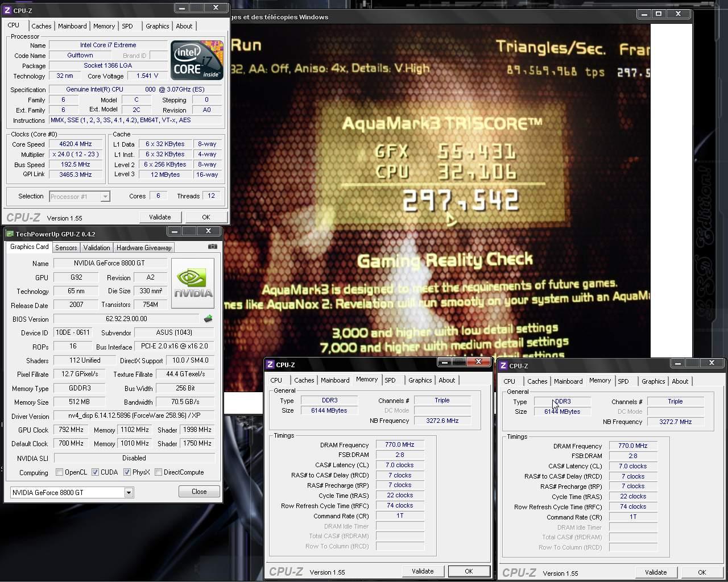Open the Processor #1 selection dropdown
This screenshot has width=728, height=582.
pyautogui.click(x=105, y=197)
